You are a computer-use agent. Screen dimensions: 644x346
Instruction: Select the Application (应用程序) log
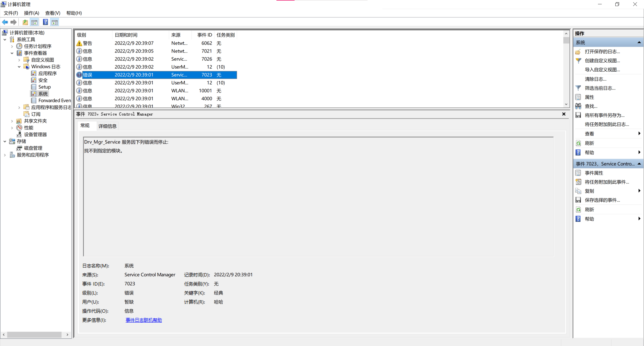(x=48, y=73)
